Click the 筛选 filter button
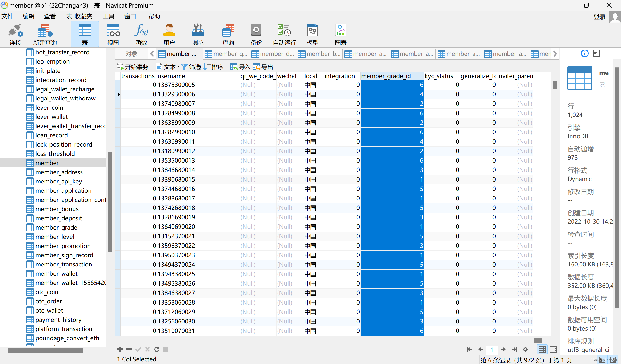 coord(191,66)
